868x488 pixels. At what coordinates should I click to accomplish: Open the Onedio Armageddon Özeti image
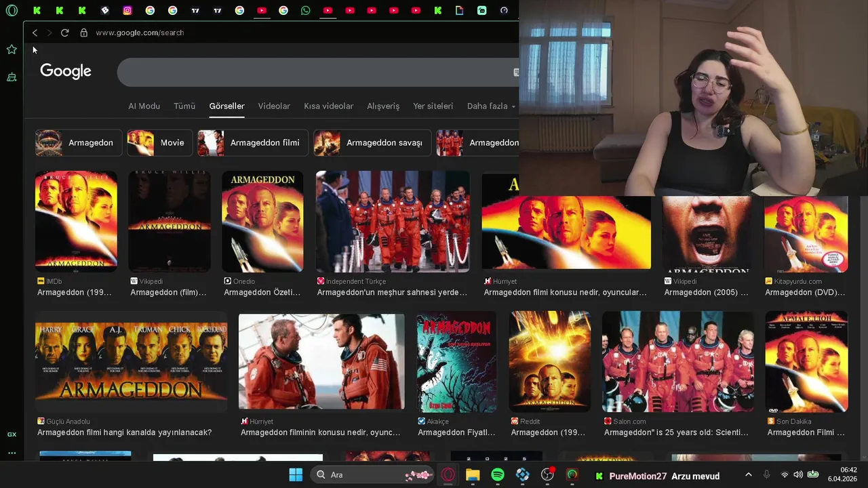pyautogui.click(x=262, y=222)
